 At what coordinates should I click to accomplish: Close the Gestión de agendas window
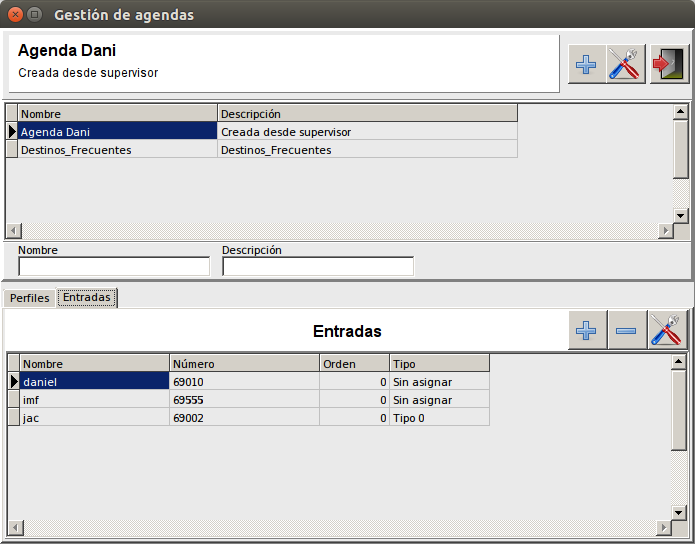tap(16, 15)
